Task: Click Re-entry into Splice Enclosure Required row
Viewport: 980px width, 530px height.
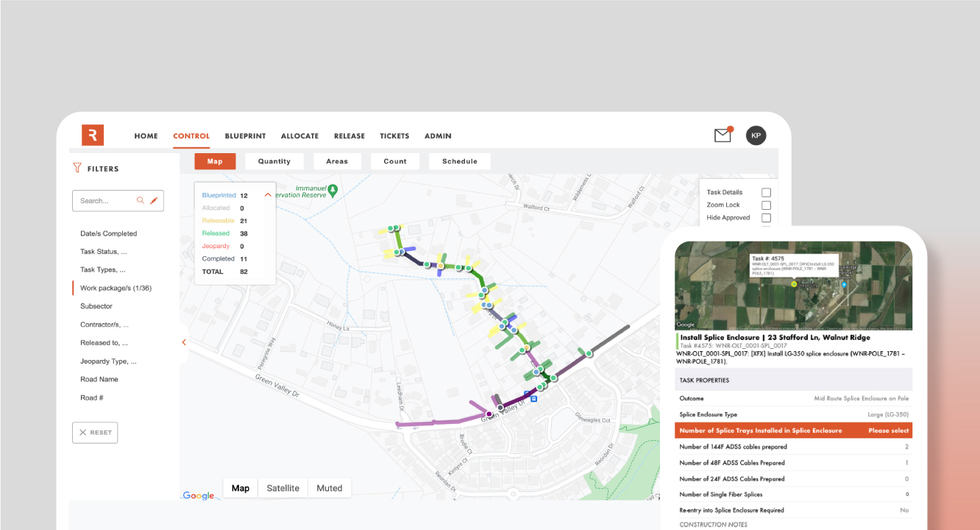Action: coord(793,510)
